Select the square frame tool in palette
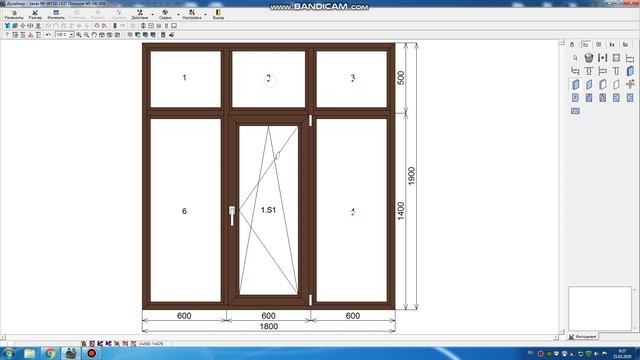The width and height of the screenshot is (640, 360). [616, 58]
